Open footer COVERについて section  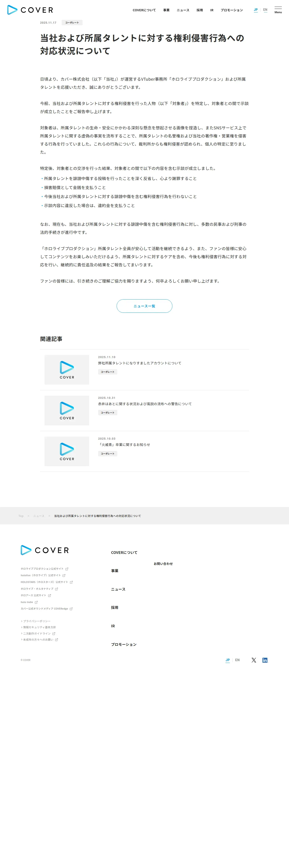point(124,553)
